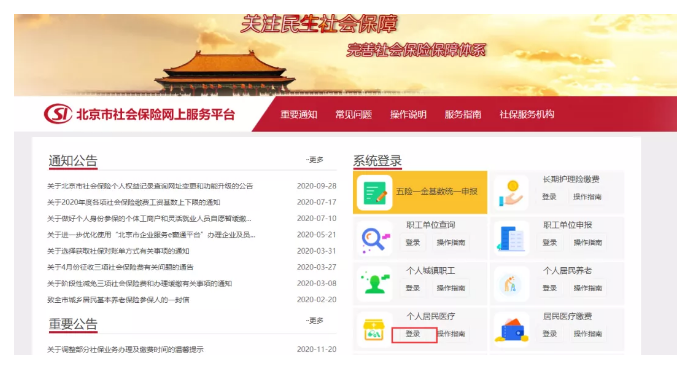Open 操作指南 for 职工单位查询
This screenshot has width=684, height=385.
(x=451, y=242)
